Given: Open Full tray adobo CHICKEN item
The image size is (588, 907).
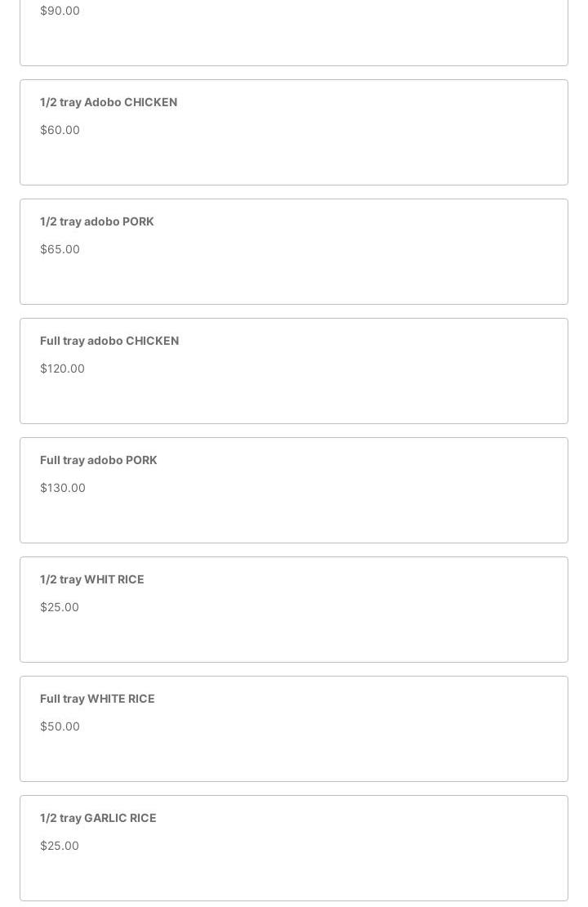Looking at the screenshot, I should coord(109,341).
